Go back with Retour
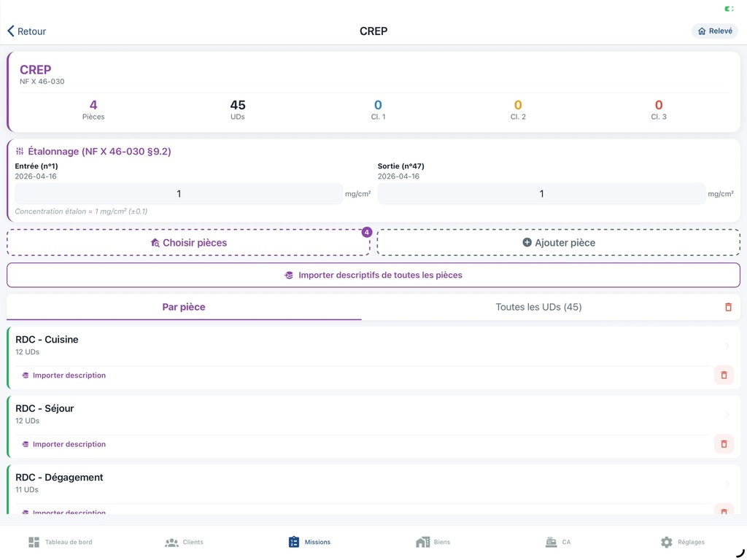This screenshot has width=747, height=560. (x=27, y=31)
